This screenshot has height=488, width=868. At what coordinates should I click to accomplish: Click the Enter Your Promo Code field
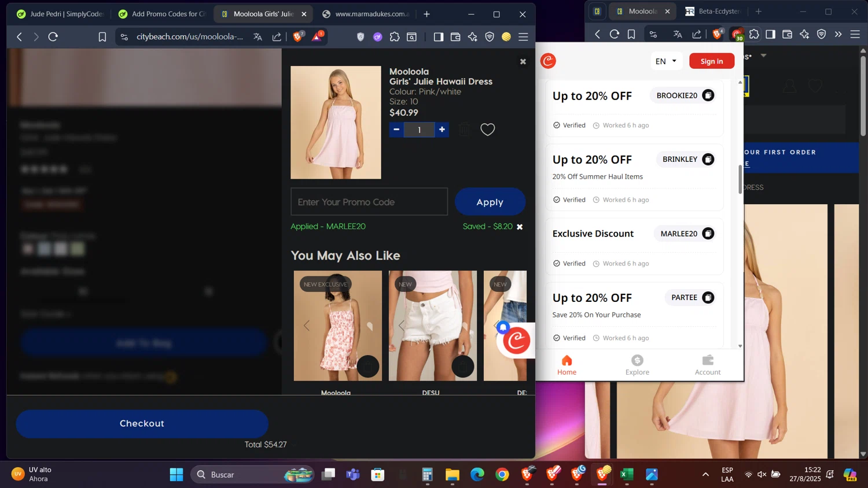[x=369, y=202]
